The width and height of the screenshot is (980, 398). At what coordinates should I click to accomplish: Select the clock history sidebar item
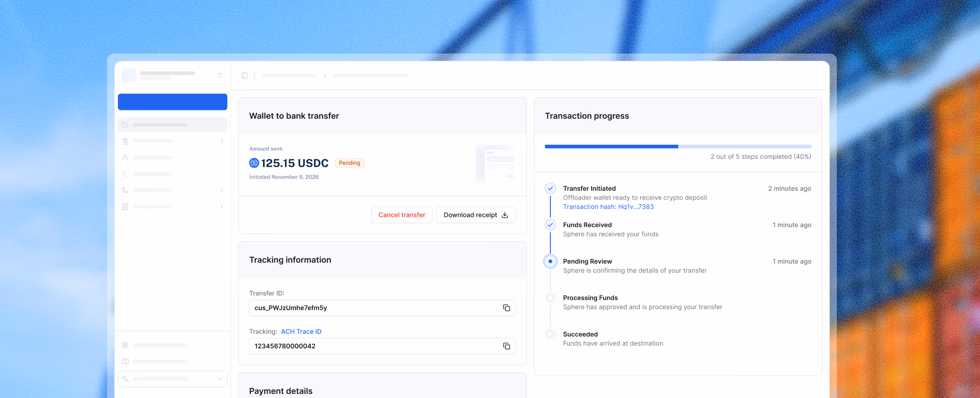point(172,125)
